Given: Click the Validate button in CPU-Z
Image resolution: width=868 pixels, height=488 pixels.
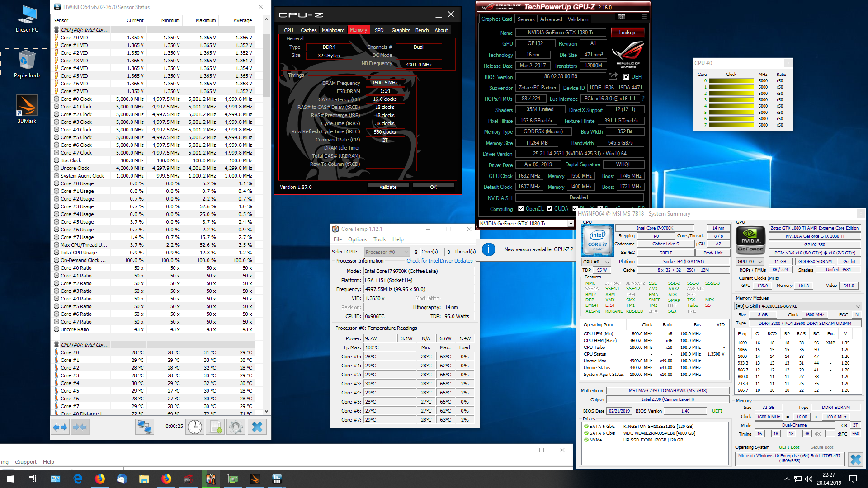Looking at the screenshot, I should [388, 187].
